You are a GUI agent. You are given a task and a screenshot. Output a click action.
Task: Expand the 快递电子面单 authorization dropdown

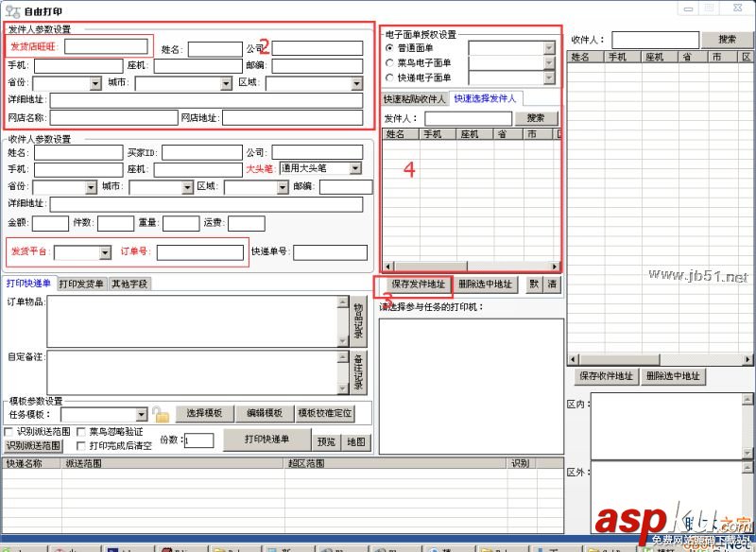point(549,78)
